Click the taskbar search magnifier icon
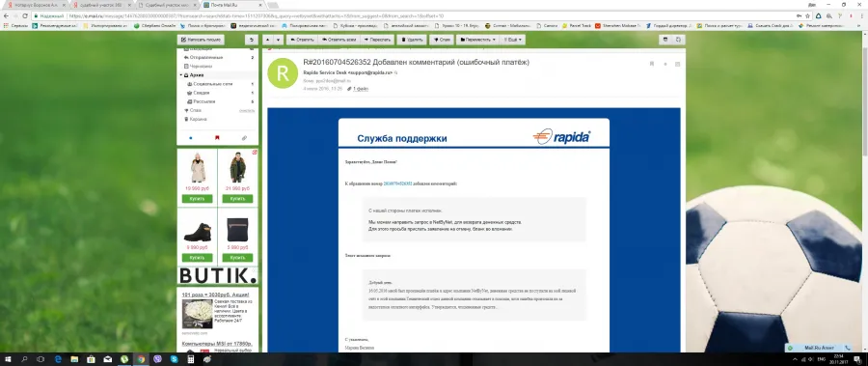Image resolution: width=868 pixels, height=366 pixels. [x=24, y=359]
